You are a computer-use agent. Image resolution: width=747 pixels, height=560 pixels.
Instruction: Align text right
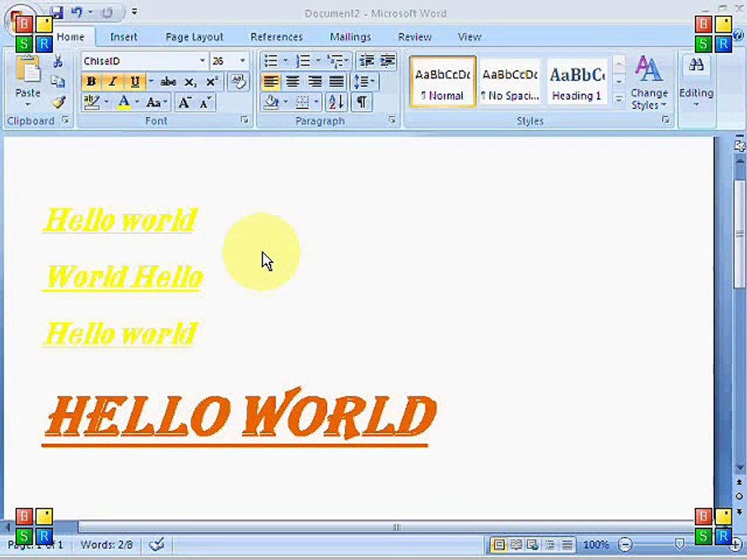click(x=314, y=82)
